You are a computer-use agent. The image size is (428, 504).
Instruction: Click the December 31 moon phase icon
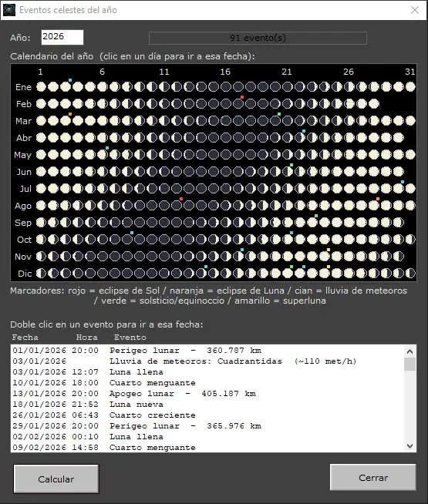pyautogui.click(x=410, y=274)
